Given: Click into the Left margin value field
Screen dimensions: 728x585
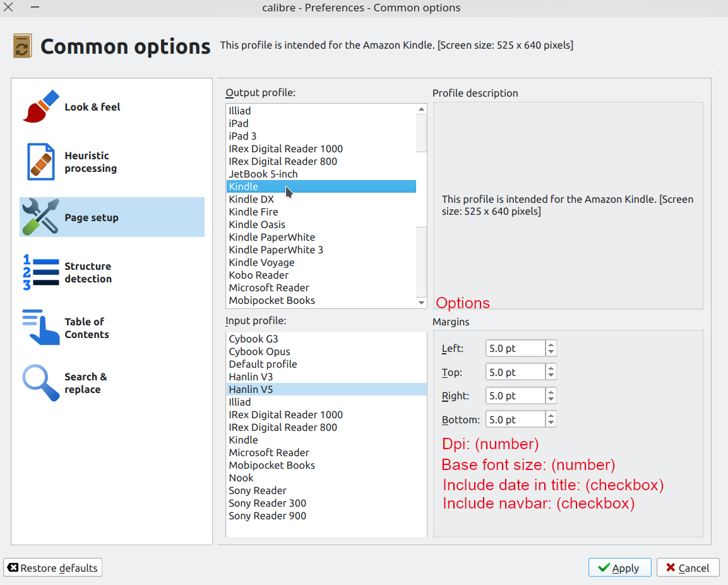Looking at the screenshot, I should point(515,349).
